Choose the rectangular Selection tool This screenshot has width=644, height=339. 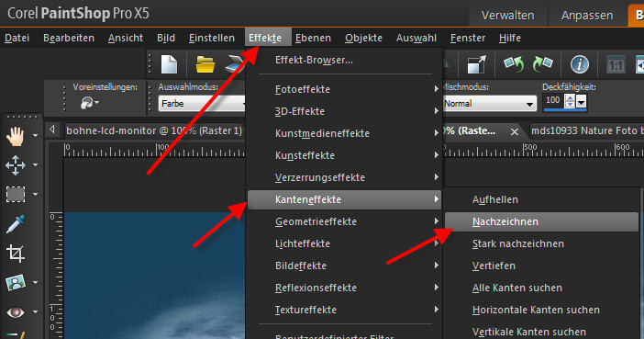pos(16,194)
